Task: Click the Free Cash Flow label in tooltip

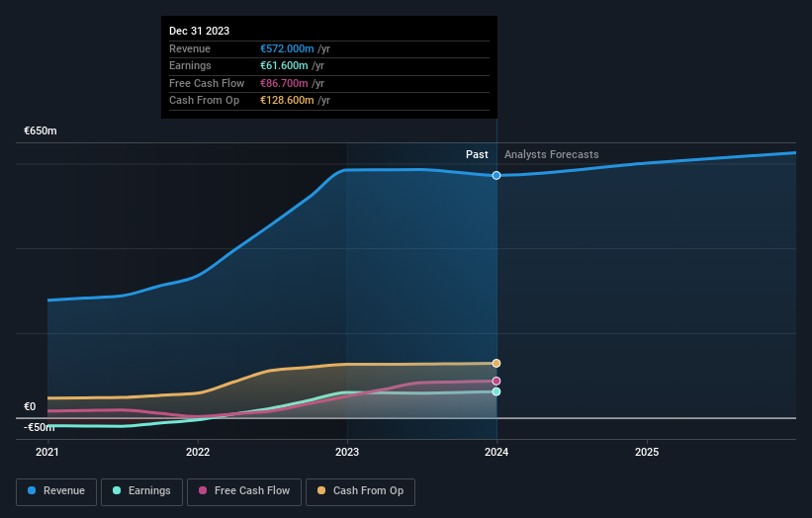Action: (x=207, y=83)
